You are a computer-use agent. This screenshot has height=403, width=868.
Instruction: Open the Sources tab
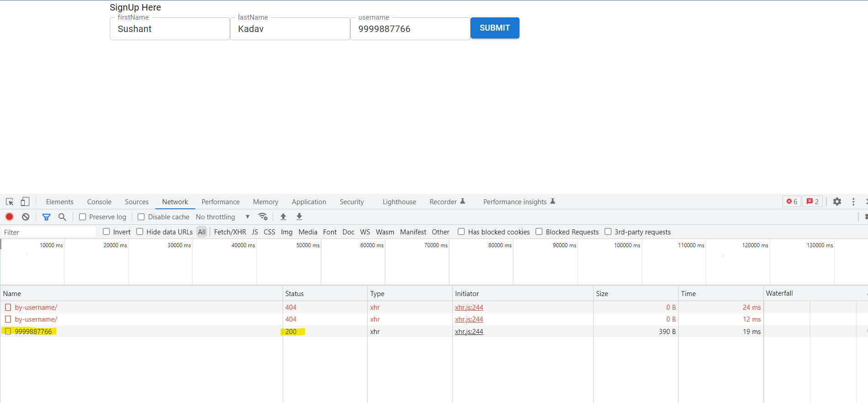click(137, 201)
